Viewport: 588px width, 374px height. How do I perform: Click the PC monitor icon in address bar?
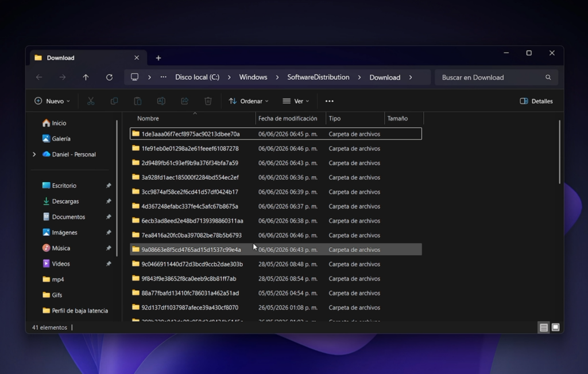pos(134,77)
